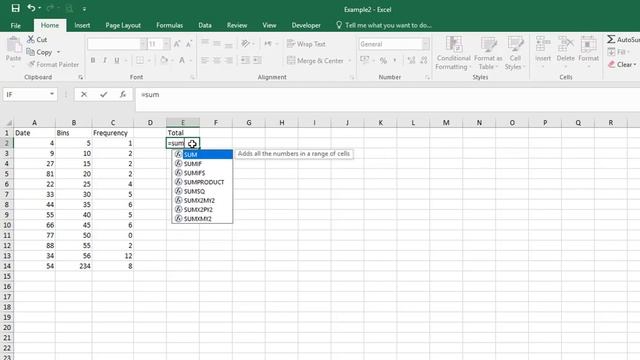The height and width of the screenshot is (360, 640).
Task: Click the Increase Indent icon
Action: point(258,60)
